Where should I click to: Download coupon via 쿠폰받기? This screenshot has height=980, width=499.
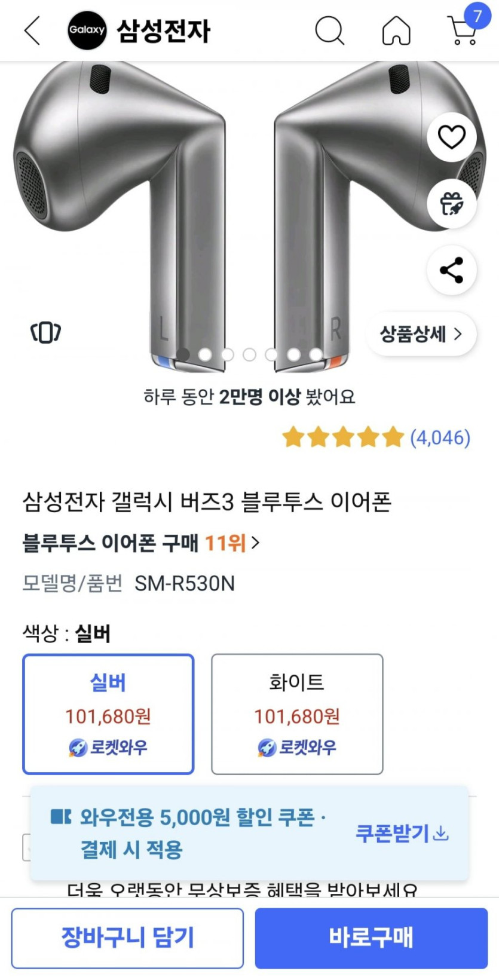coord(402,832)
